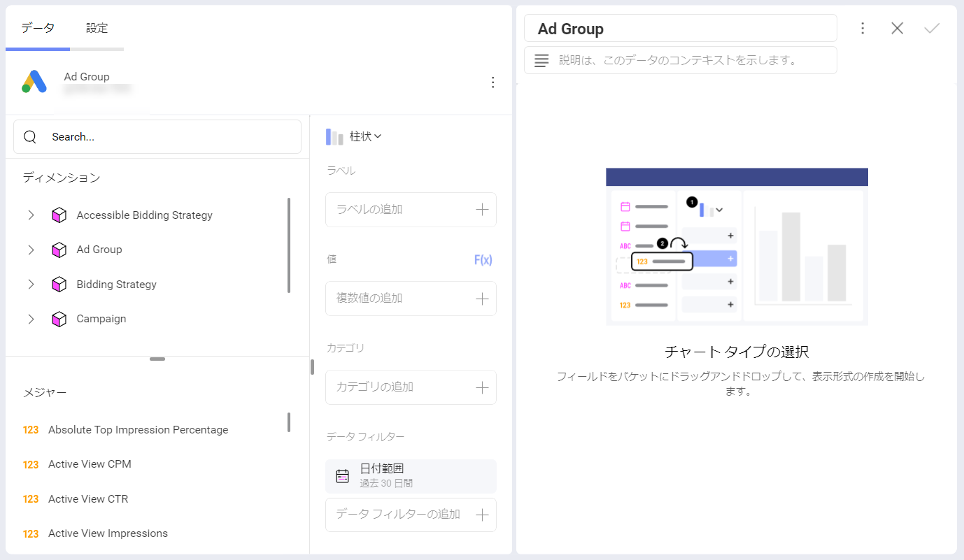Image resolution: width=964 pixels, height=560 pixels.
Task: Click the Bidding Strategy cube icon
Action: pos(59,285)
